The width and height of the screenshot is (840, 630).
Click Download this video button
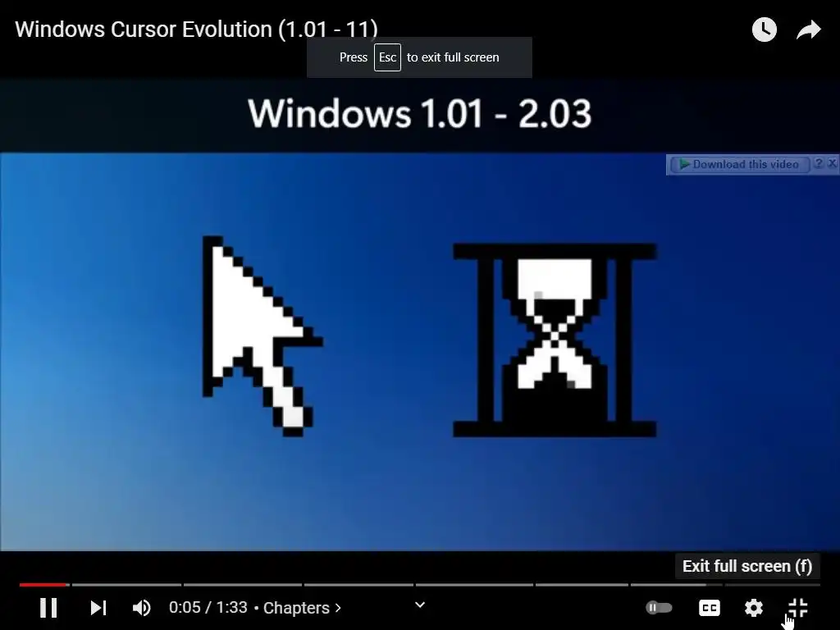[739, 164]
